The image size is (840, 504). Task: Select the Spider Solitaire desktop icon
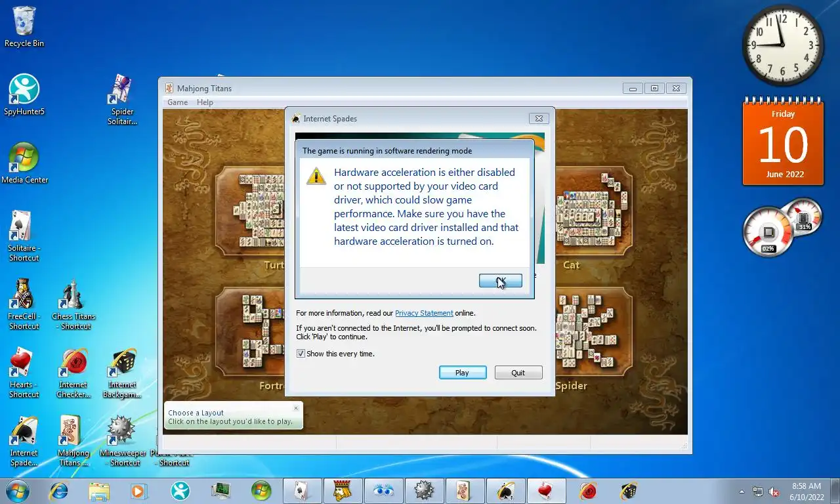(x=122, y=99)
